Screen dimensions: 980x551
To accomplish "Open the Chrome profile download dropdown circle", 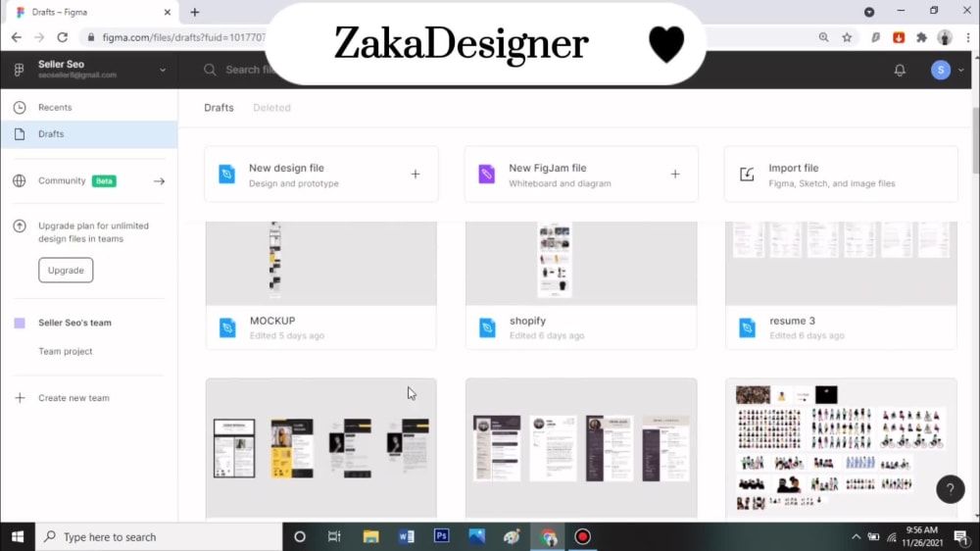I will click(869, 12).
